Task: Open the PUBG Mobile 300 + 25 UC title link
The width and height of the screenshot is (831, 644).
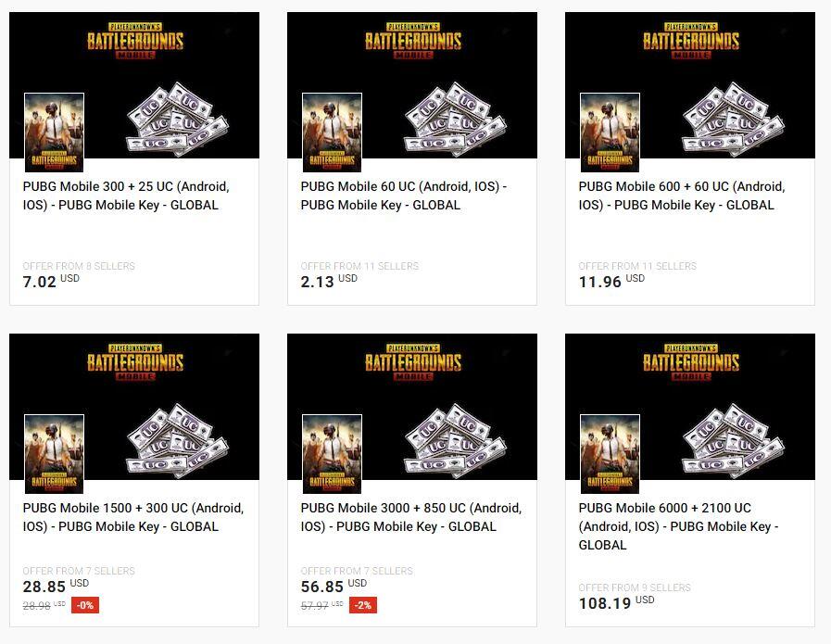Action: 126,196
